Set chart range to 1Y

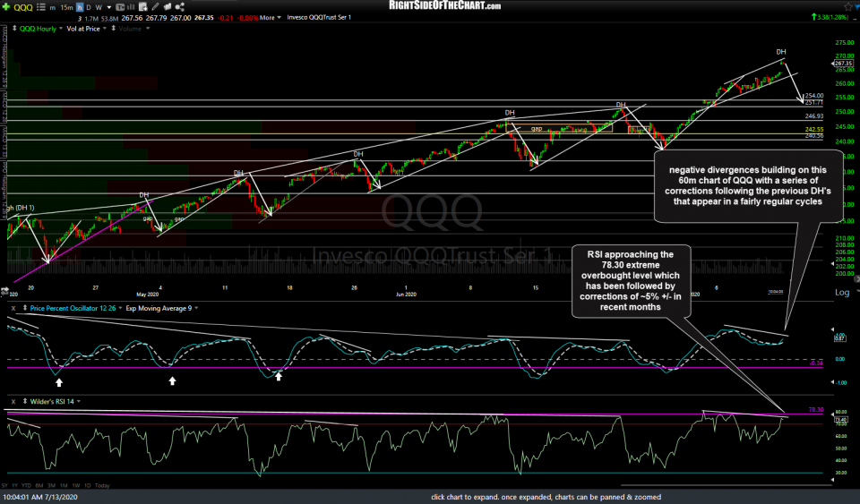pos(15,485)
